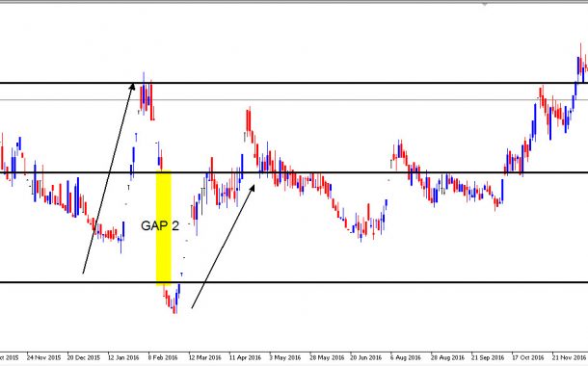Click the 3 May 2016 date label
This screenshot has height=366, width=588.
pyautogui.click(x=284, y=357)
